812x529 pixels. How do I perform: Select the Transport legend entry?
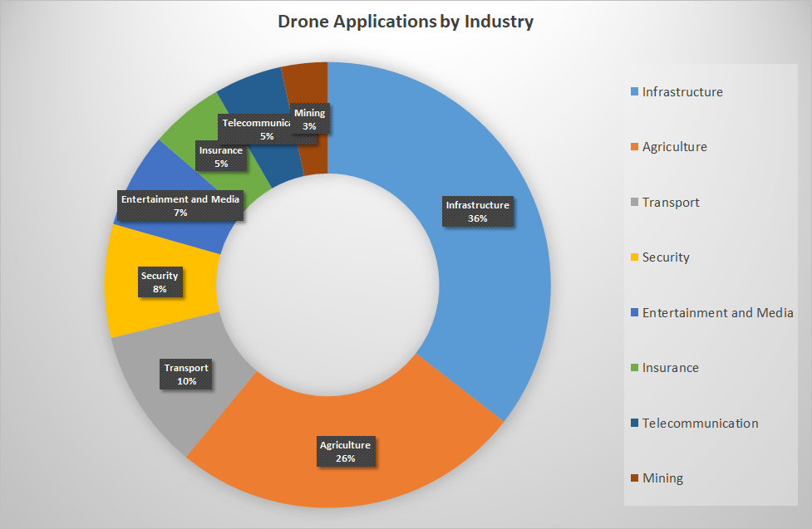(x=670, y=203)
